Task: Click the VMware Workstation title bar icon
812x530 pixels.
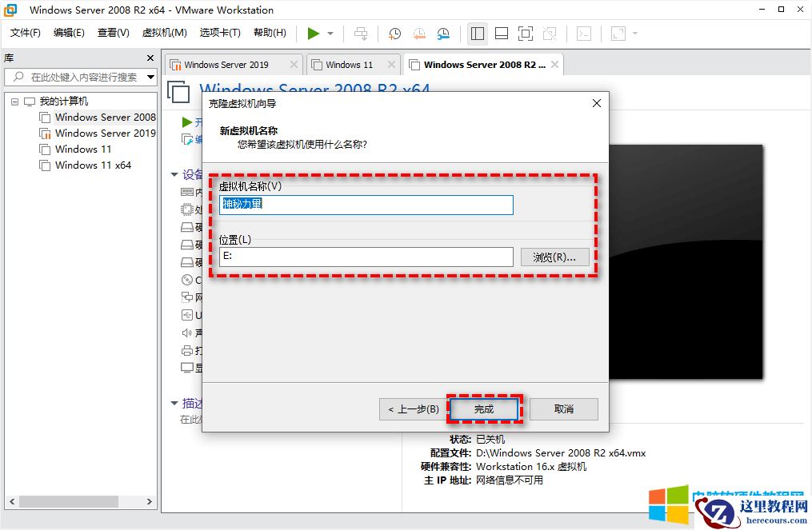Action: [10, 10]
